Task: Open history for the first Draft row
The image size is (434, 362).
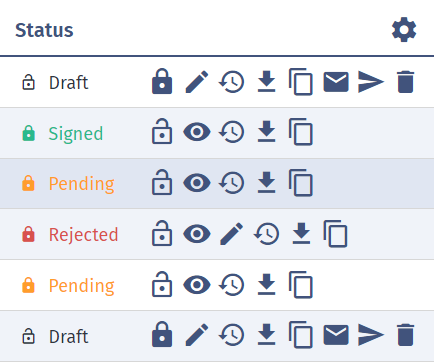Action: (x=231, y=82)
